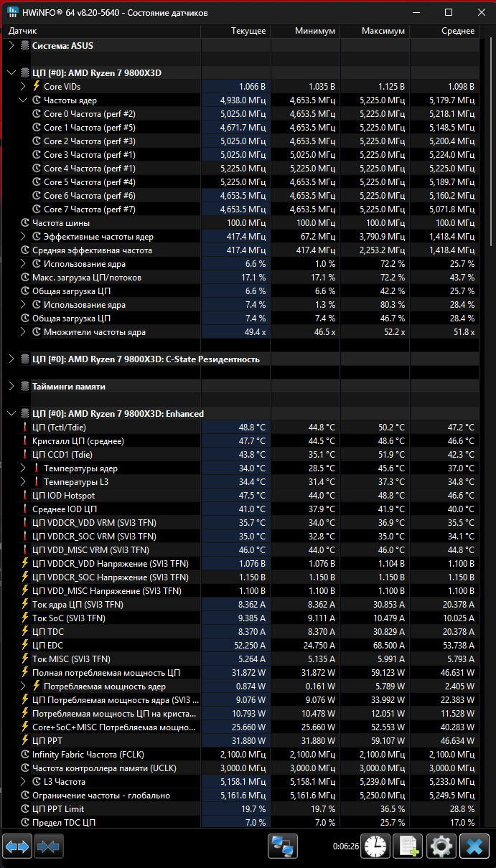
Task: Click the thermometer icon of ЦП (Tctl/Tdie)
Action: [25, 428]
